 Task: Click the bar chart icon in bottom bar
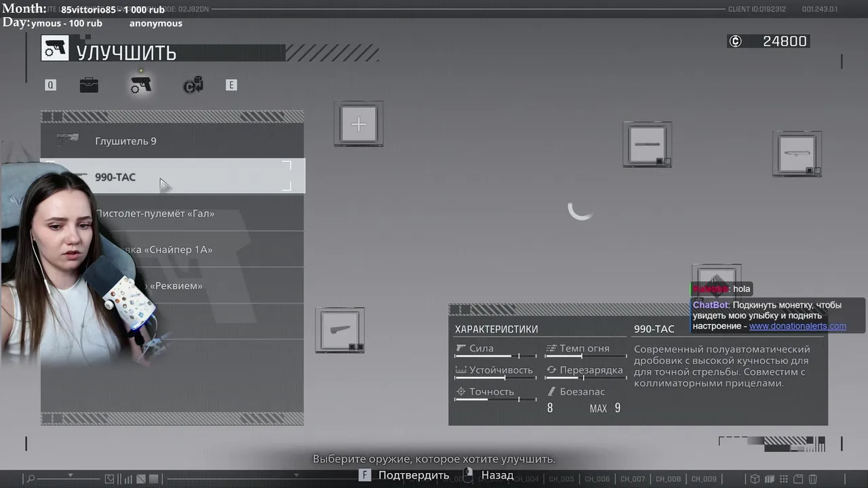click(127, 479)
